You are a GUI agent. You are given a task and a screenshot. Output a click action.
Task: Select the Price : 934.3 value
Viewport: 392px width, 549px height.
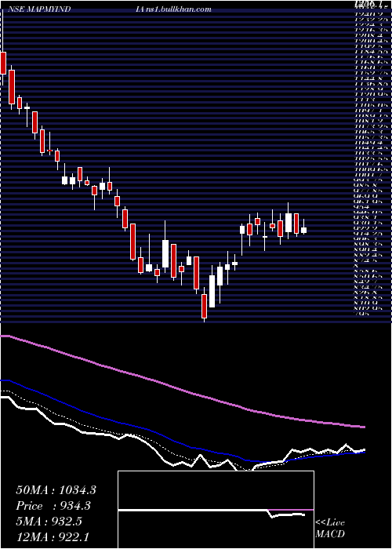(x=53, y=506)
